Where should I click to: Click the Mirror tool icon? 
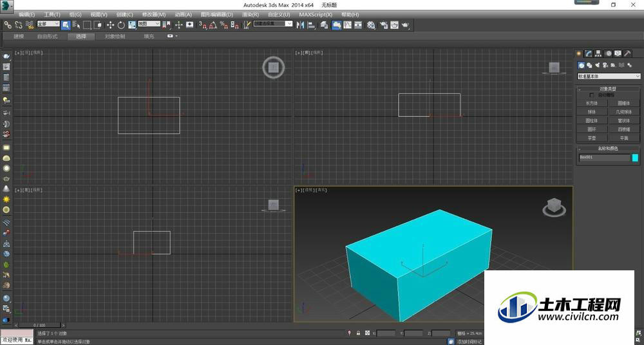click(x=301, y=25)
